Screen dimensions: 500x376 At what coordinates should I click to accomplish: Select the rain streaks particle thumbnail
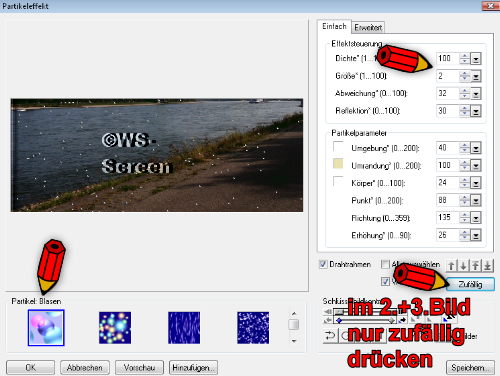coord(184,328)
